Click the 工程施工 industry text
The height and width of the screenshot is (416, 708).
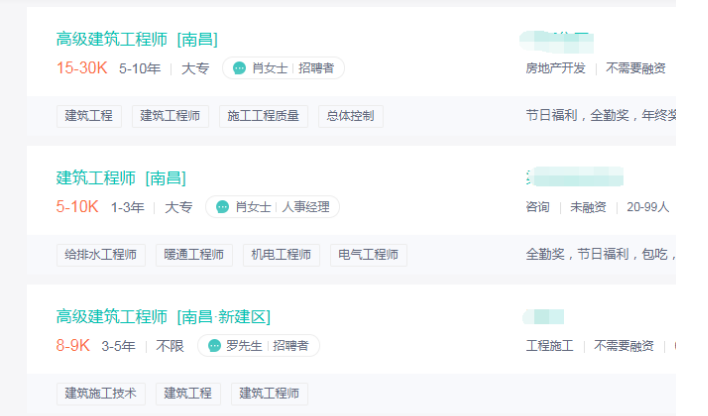pos(550,346)
